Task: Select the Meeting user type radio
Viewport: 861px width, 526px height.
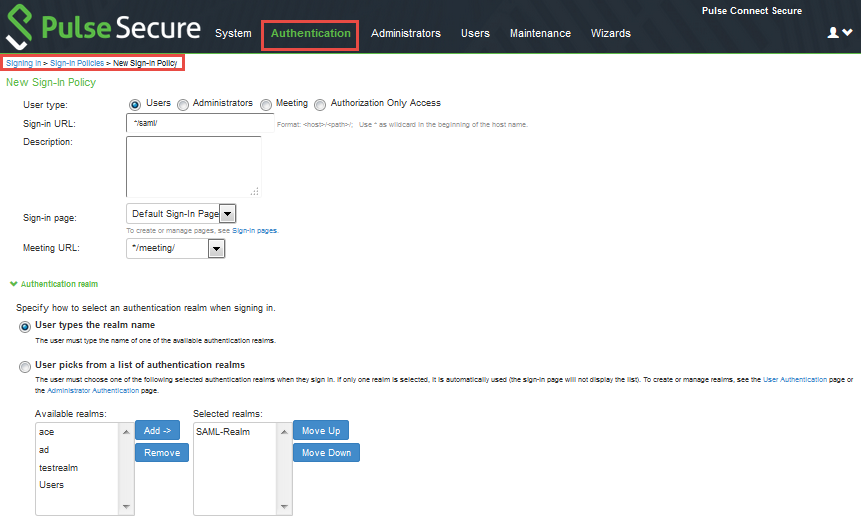Action: pos(266,104)
